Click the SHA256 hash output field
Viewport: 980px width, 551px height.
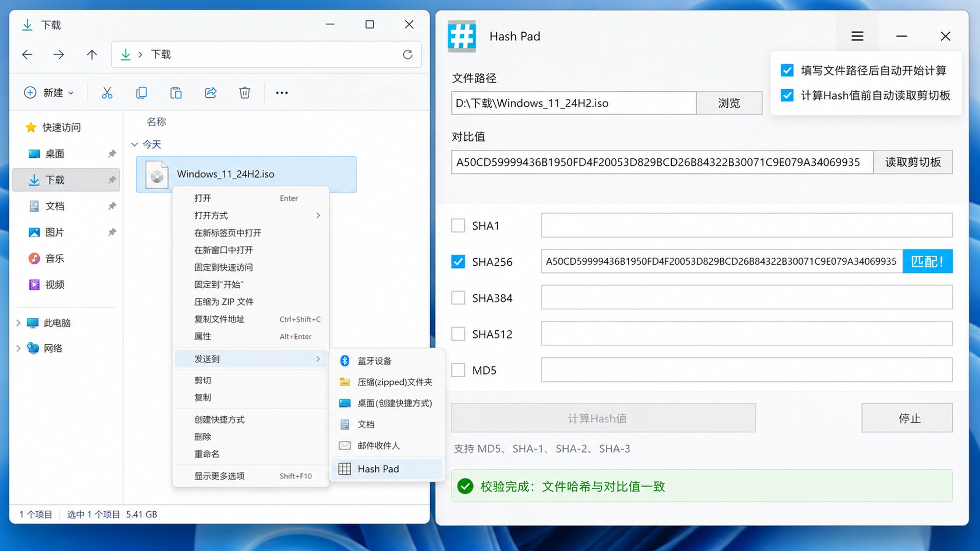[722, 262]
